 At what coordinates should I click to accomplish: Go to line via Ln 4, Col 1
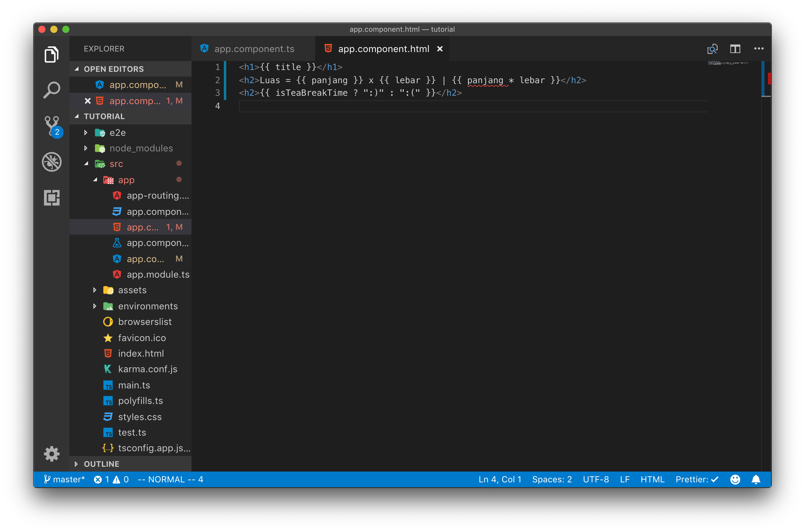click(x=500, y=479)
